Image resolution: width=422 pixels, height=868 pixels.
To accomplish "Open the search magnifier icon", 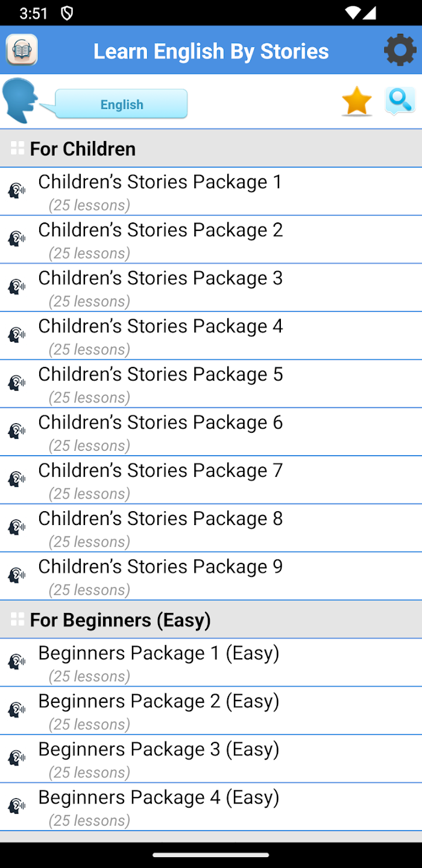I will (400, 101).
